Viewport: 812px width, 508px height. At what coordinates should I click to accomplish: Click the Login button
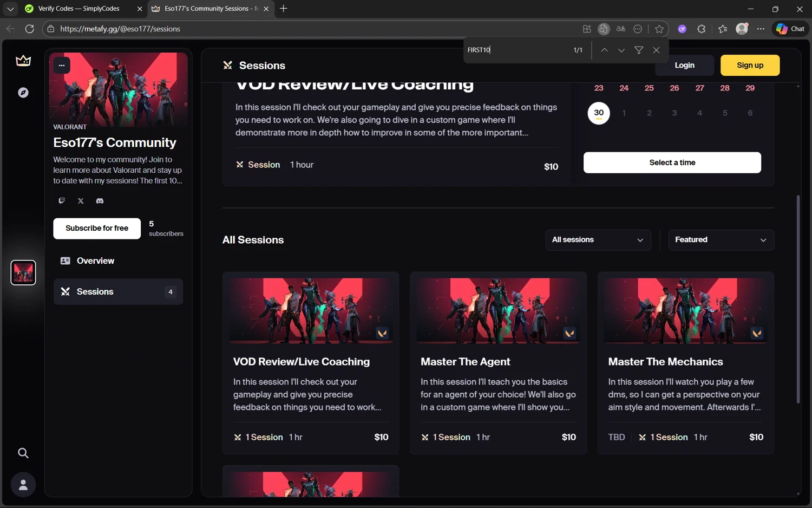click(x=684, y=65)
